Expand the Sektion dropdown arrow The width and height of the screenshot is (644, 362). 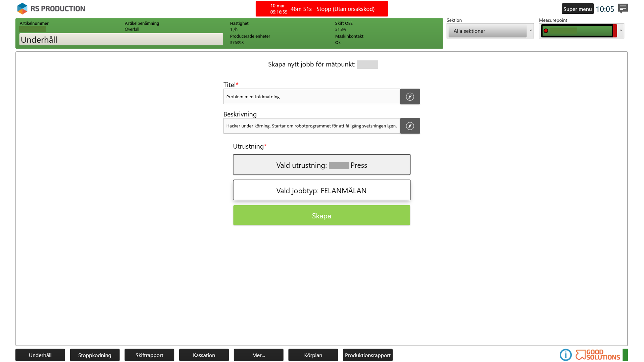coord(531,31)
